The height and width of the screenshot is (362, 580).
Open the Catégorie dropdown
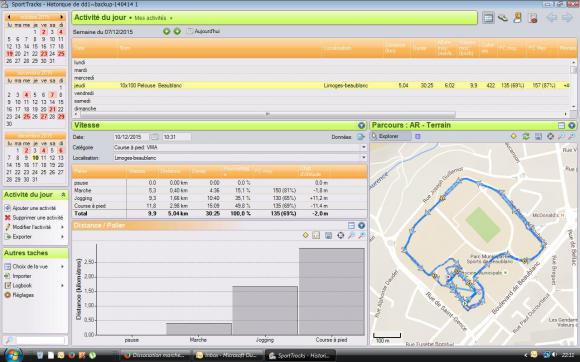pyautogui.click(x=364, y=147)
